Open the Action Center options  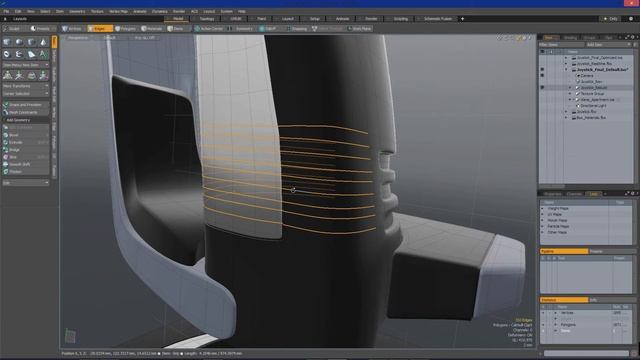[209, 29]
